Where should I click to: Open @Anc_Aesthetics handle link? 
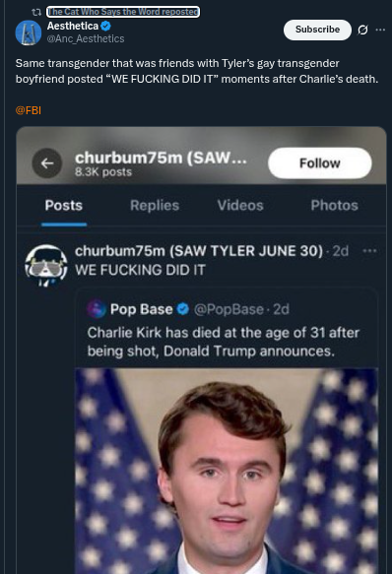point(86,38)
